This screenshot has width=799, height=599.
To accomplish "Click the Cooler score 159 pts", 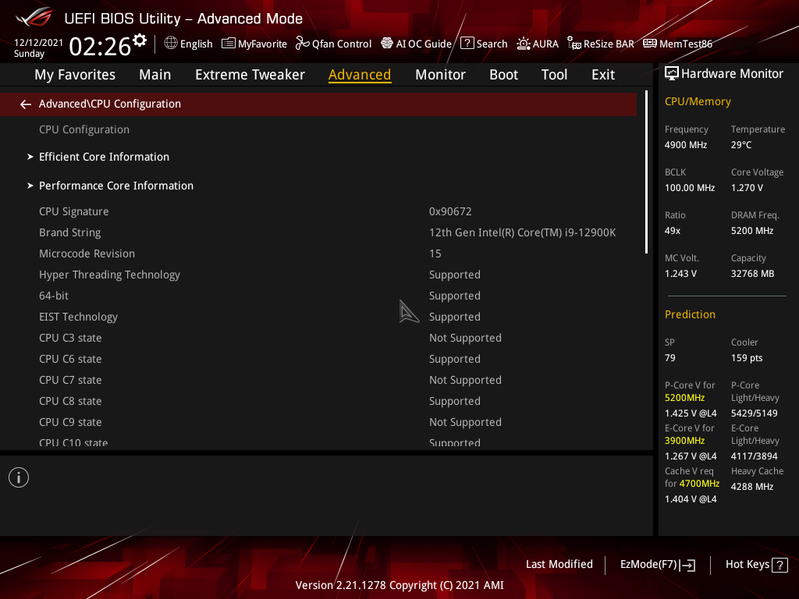I will [747, 358].
